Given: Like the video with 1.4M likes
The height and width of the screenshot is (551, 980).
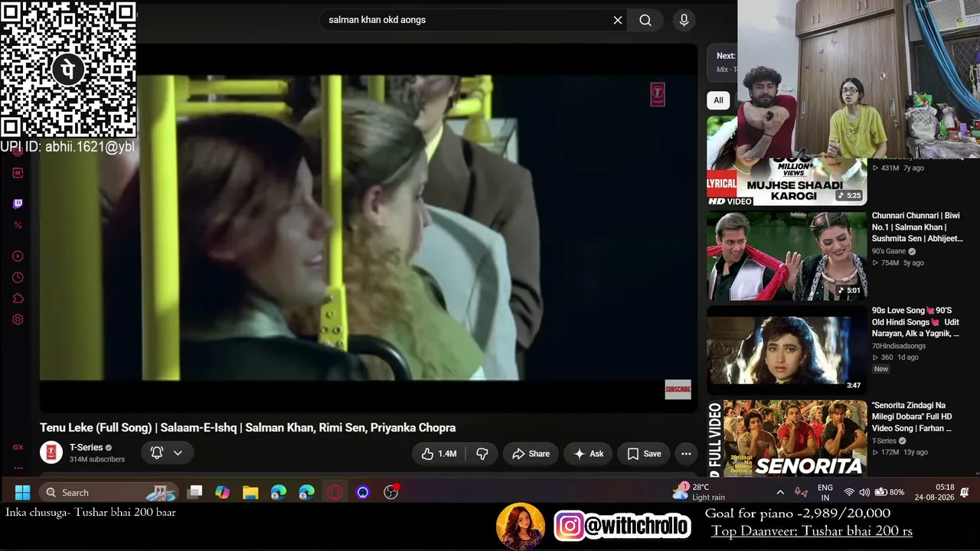Looking at the screenshot, I should 439,454.
